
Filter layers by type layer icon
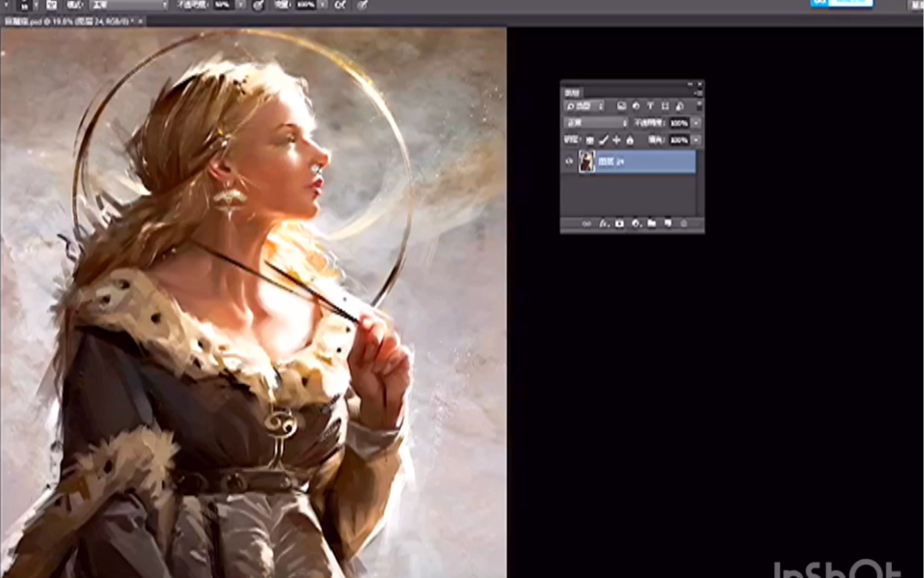pos(650,106)
